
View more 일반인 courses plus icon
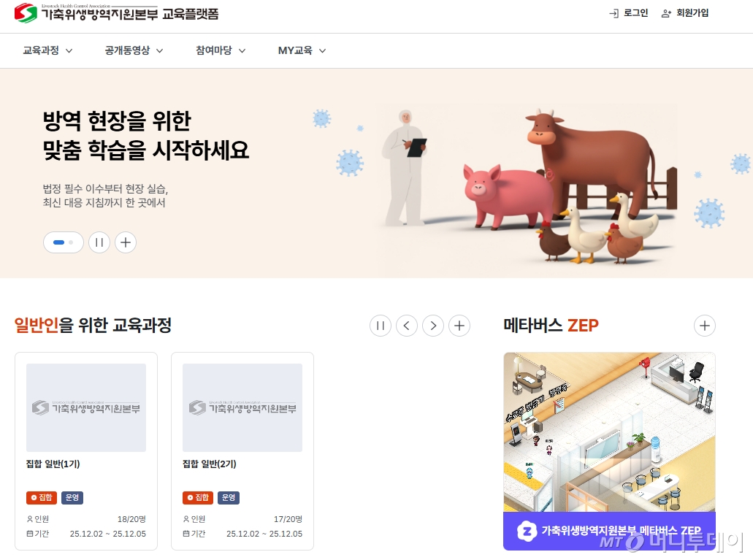pyautogui.click(x=459, y=326)
